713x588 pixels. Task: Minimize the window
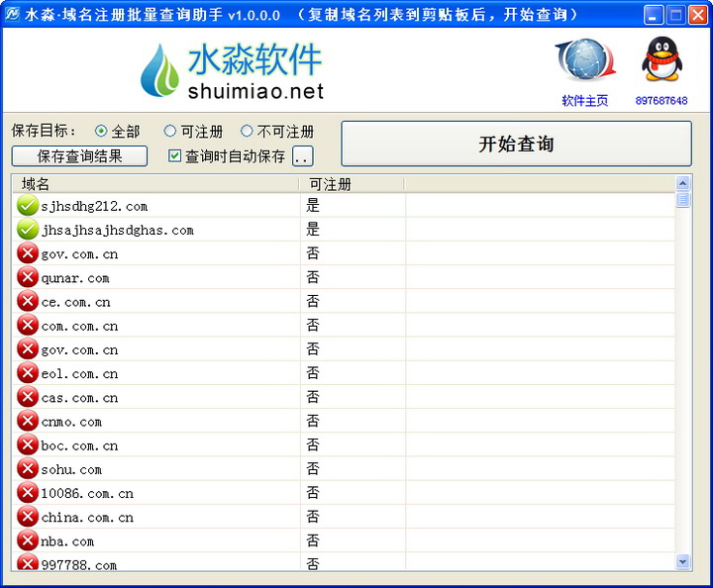click(654, 15)
